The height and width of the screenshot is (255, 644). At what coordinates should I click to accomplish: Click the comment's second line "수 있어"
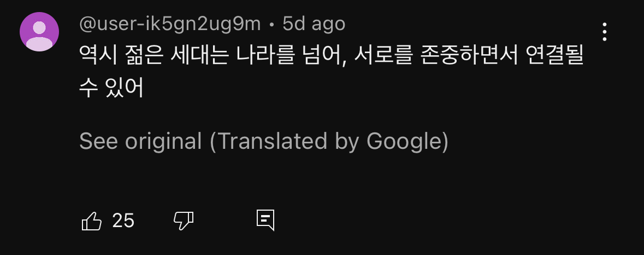(x=111, y=88)
